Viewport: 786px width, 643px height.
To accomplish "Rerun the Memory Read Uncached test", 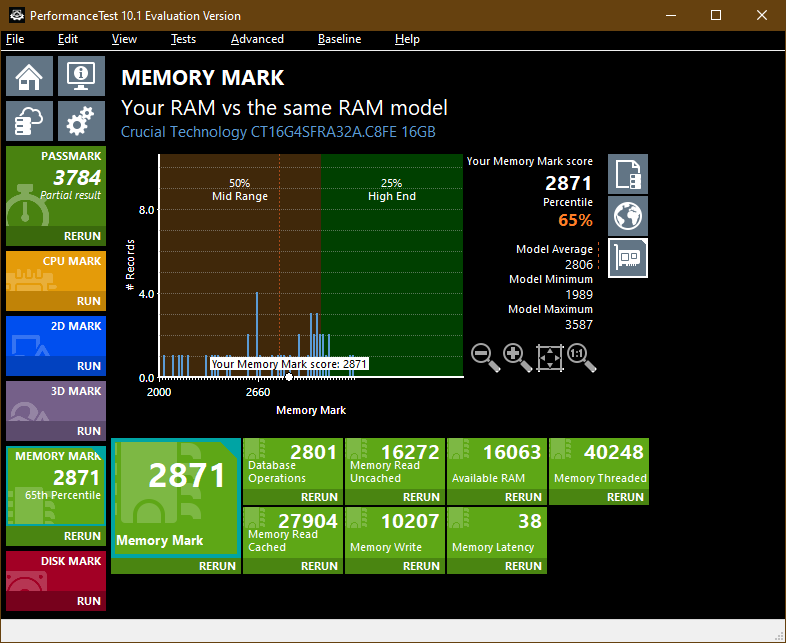I will pos(395,497).
